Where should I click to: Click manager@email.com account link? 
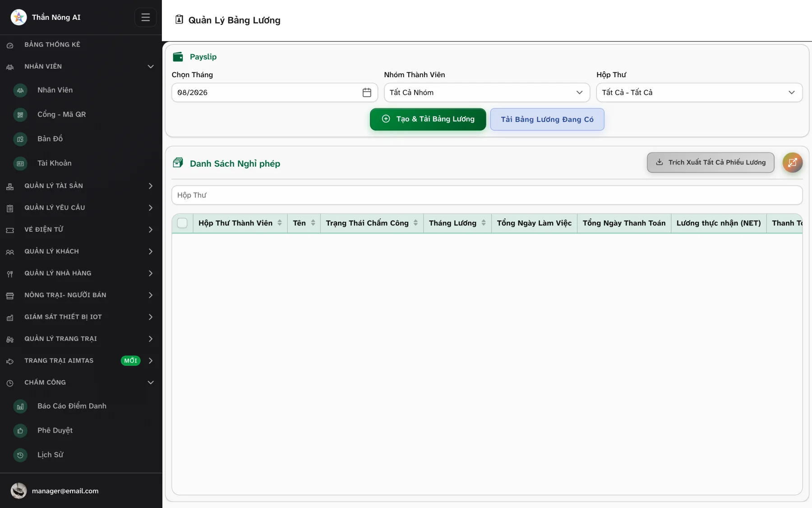[65, 491]
